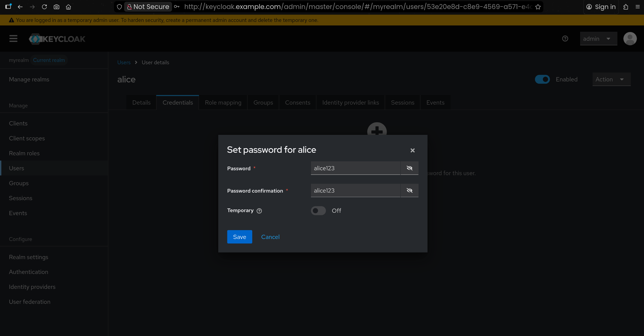644x336 pixels.
Task: Reload the page with browser refresh
Action: [x=44, y=7]
